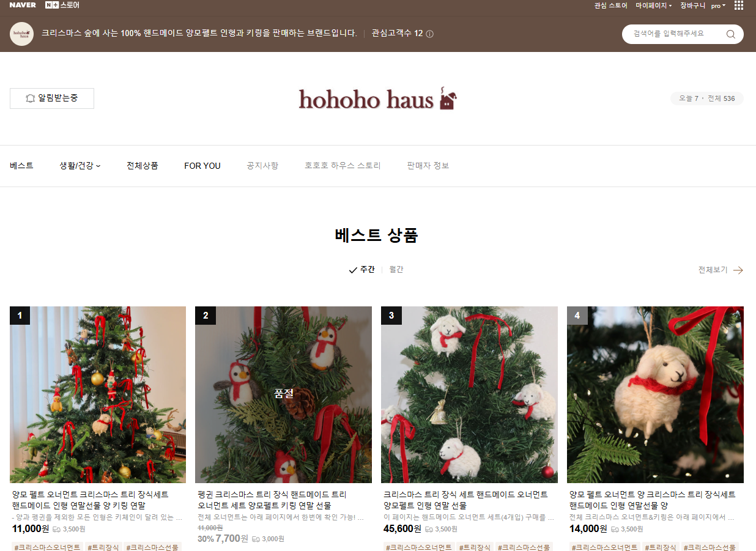Click the 관심고객수 info icon

[x=430, y=34]
